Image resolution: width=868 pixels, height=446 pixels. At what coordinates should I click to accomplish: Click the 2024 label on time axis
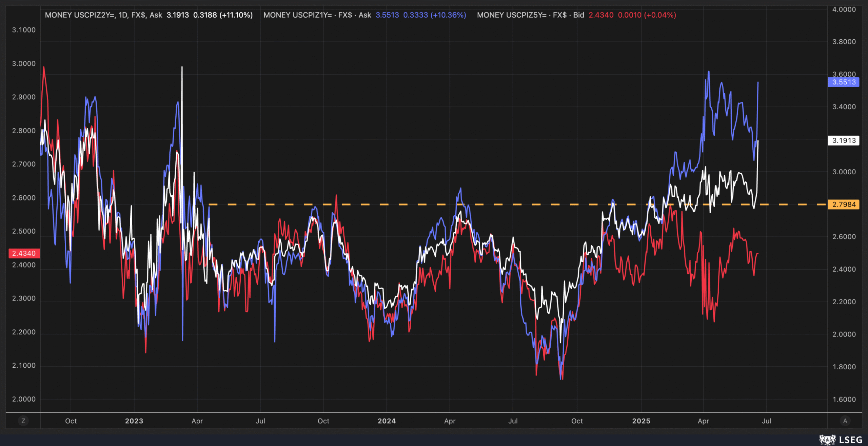387,421
